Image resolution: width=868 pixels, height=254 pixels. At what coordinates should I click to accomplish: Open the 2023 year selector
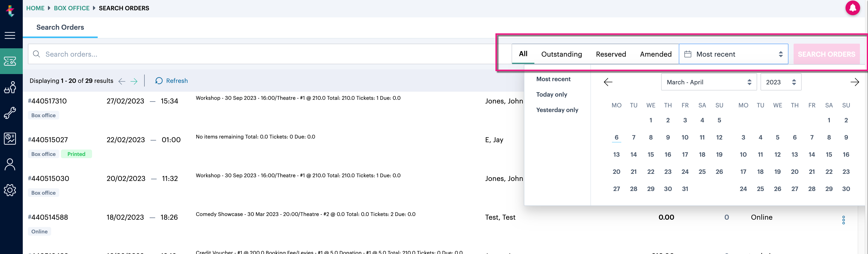[781, 82]
